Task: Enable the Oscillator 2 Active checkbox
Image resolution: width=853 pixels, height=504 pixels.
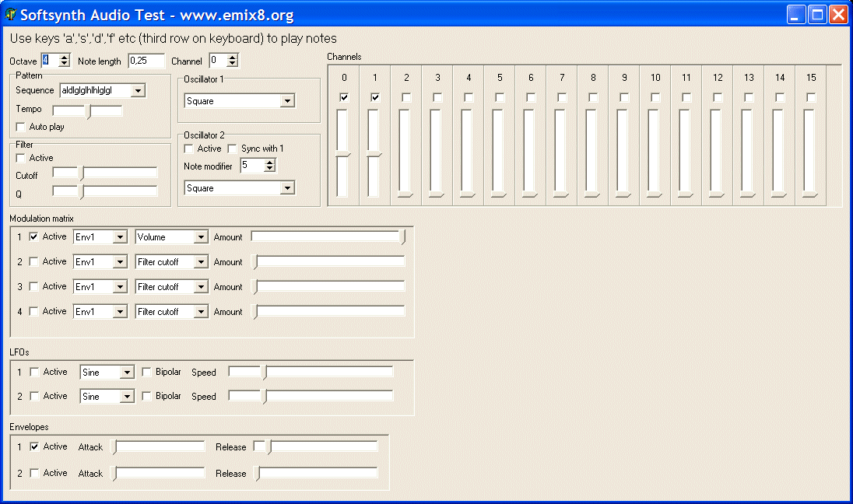Action: (x=189, y=149)
